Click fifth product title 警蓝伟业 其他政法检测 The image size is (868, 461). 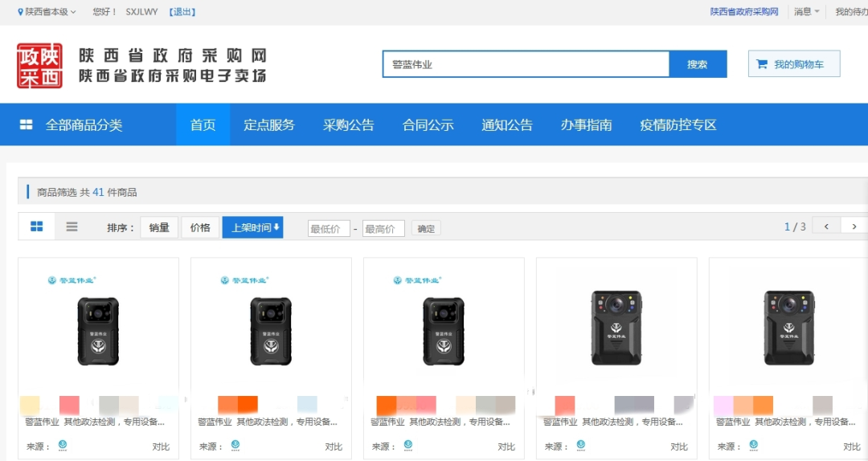[x=785, y=422]
